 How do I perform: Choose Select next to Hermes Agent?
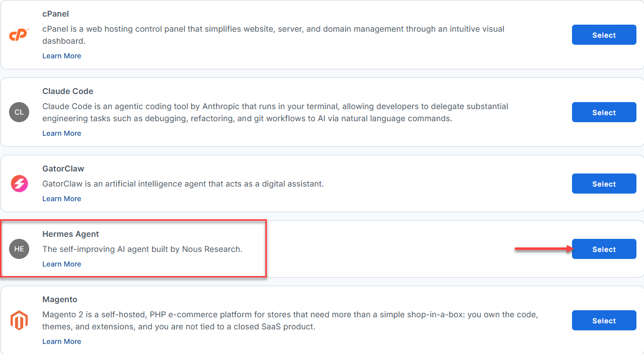click(604, 249)
